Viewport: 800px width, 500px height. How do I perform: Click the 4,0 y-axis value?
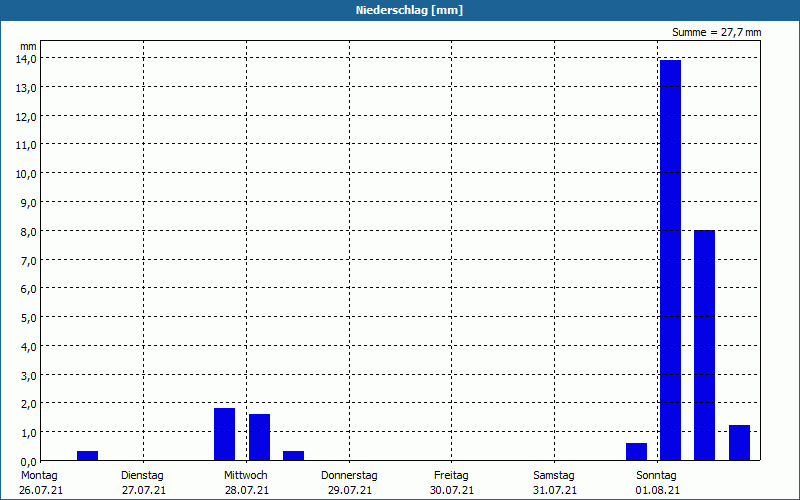[x=28, y=346]
